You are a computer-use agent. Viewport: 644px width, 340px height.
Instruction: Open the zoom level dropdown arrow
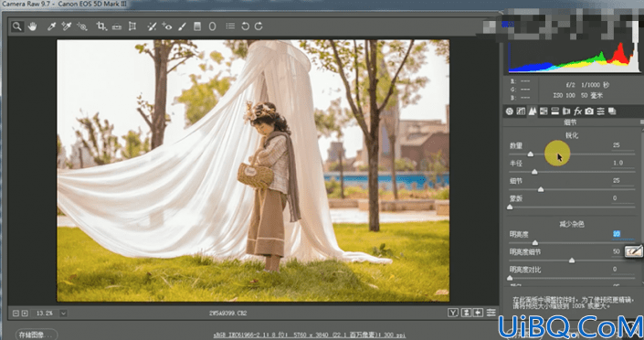point(63,313)
